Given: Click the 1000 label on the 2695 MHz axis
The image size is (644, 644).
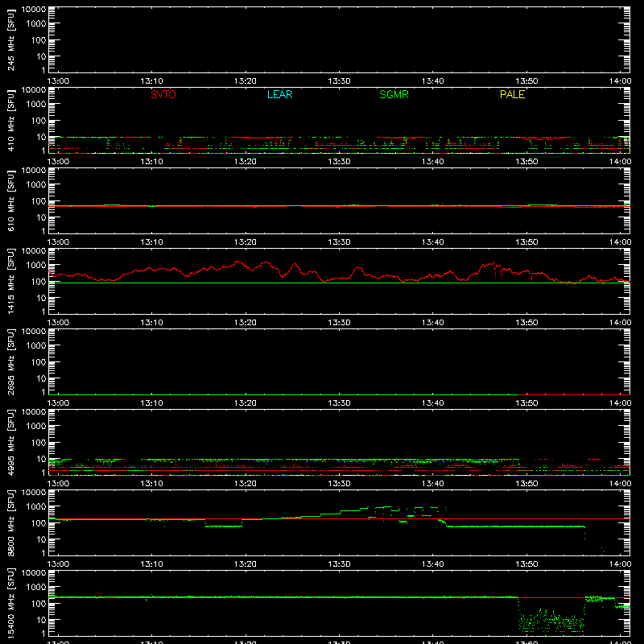Looking at the screenshot, I should coord(36,346).
